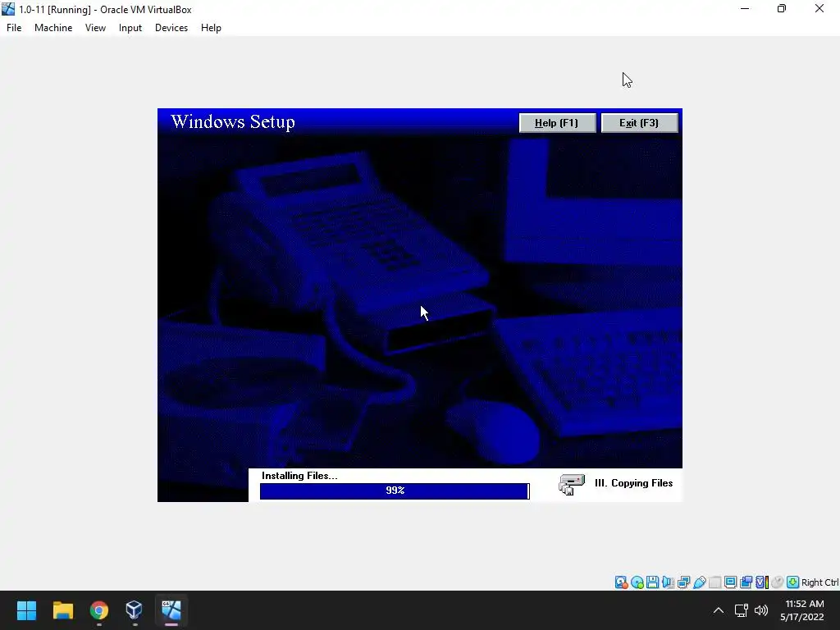Viewport: 840px width, 630px height.
Task: Click the Exit (F3) button in Setup
Action: 639,123
